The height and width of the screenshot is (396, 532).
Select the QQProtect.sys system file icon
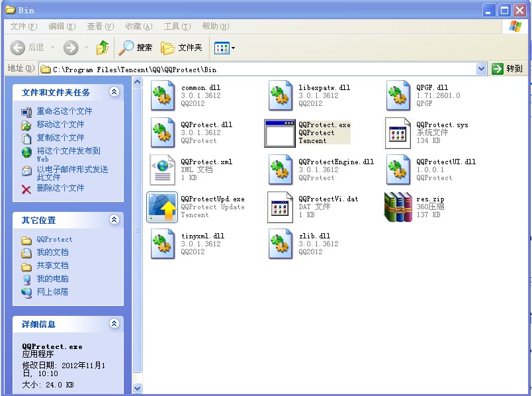(398, 133)
